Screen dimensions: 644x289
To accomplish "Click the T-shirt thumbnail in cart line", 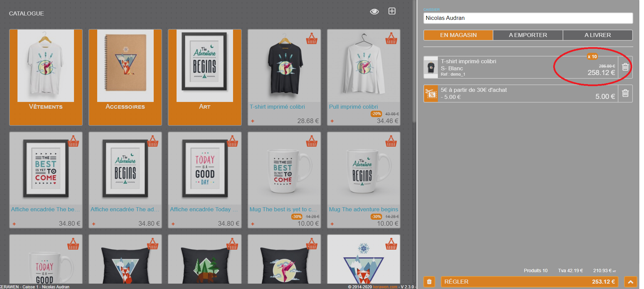I will point(431,67).
